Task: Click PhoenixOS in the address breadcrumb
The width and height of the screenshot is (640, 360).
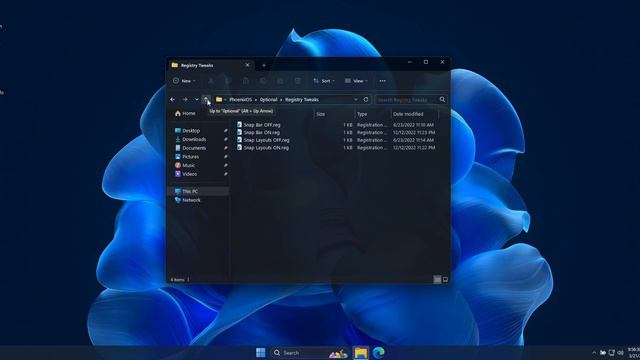Action: pyautogui.click(x=240, y=100)
